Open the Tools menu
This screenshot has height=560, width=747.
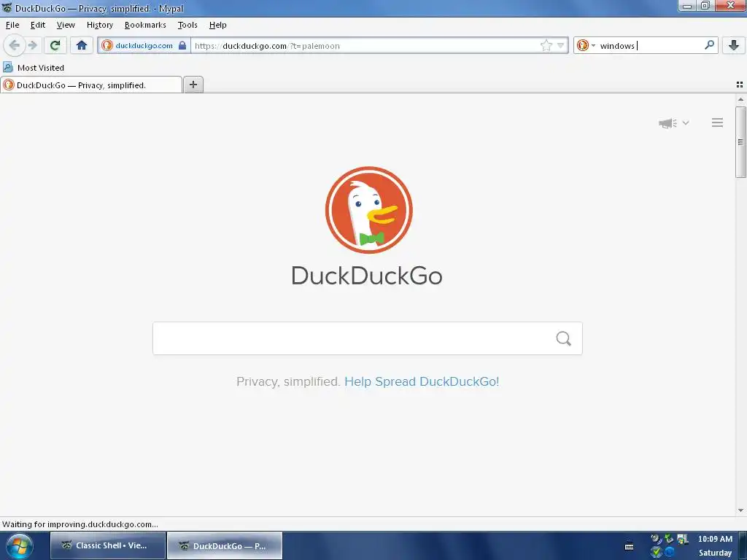[187, 25]
